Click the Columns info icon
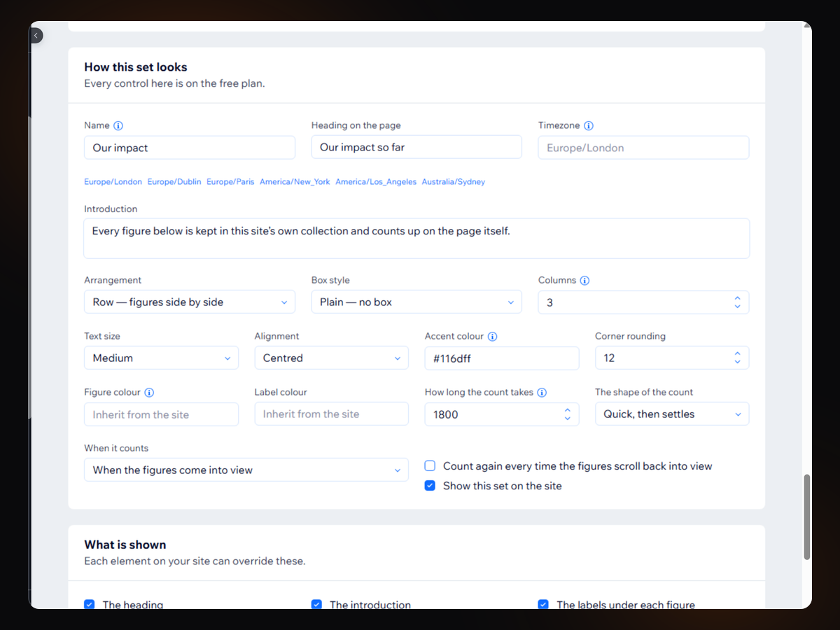Image resolution: width=840 pixels, height=630 pixels. point(584,280)
